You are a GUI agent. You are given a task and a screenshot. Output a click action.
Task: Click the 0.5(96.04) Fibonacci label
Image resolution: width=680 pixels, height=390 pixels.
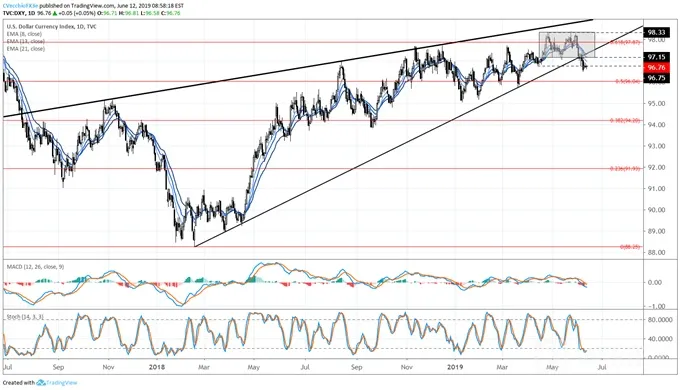point(628,81)
